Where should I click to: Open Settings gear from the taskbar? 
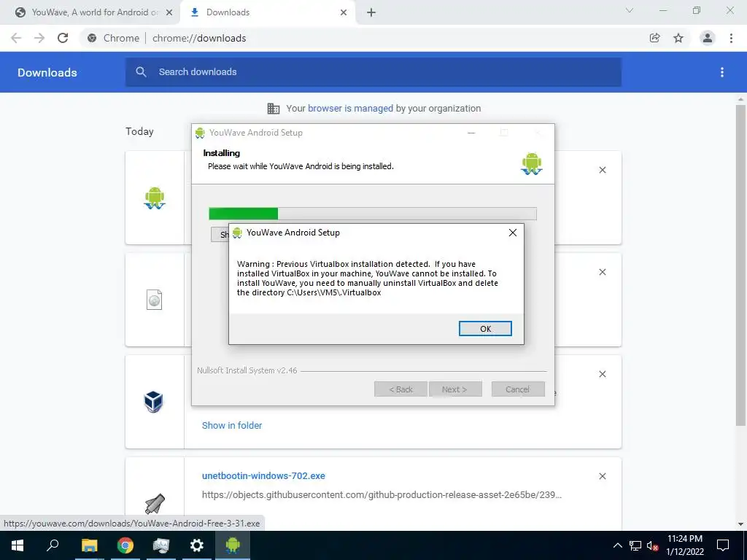(197, 545)
